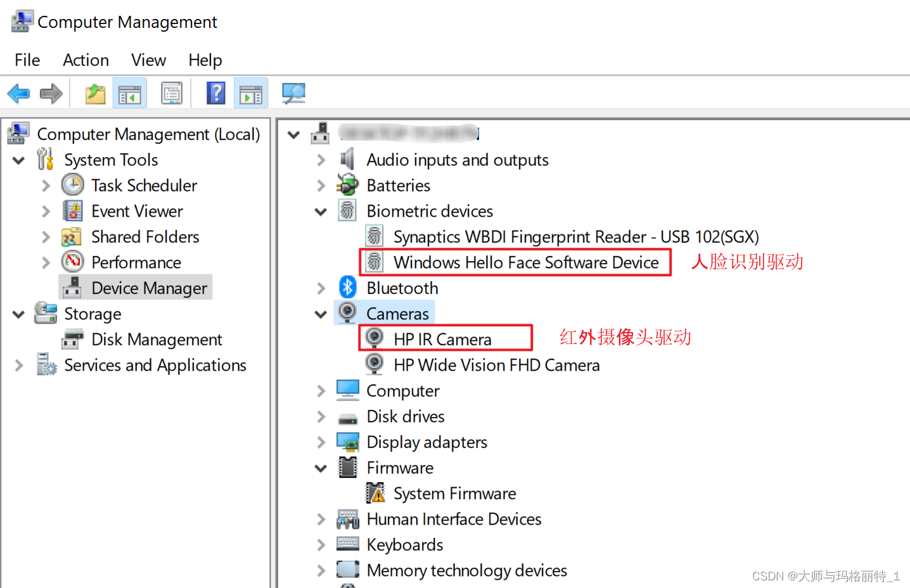Image resolution: width=910 pixels, height=588 pixels.
Task: Select HP Wide Vision FHD Camera
Action: tap(496, 365)
